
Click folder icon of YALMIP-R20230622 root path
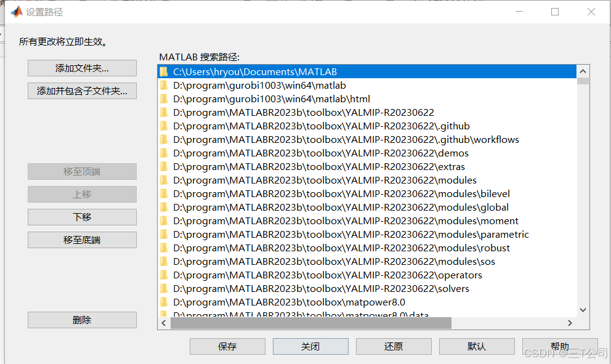tap(164, 113)
